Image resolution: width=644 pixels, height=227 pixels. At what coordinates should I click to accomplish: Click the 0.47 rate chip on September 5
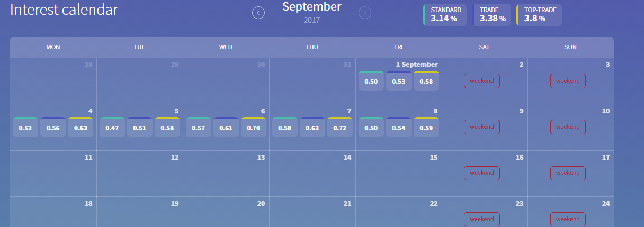click(x=112, y=127)
